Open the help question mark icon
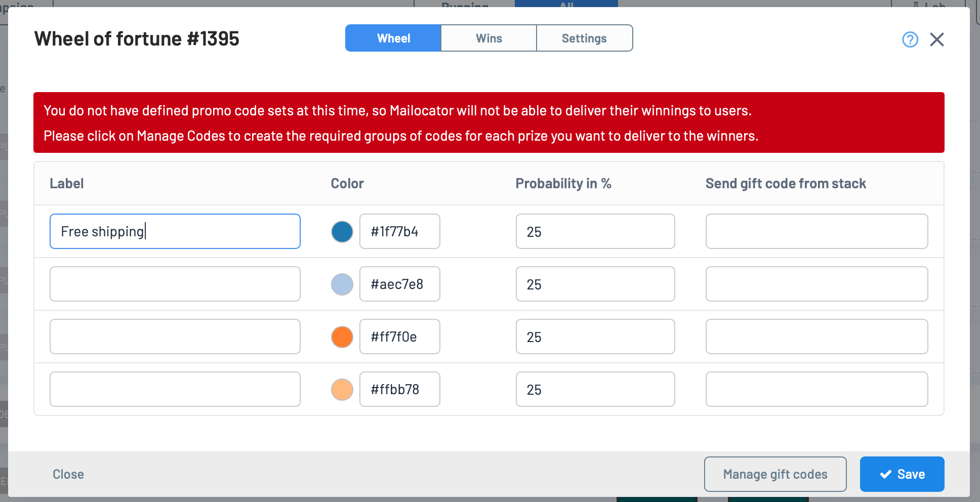The width and height of the screenshot is (980, 502). coord(910,39)
